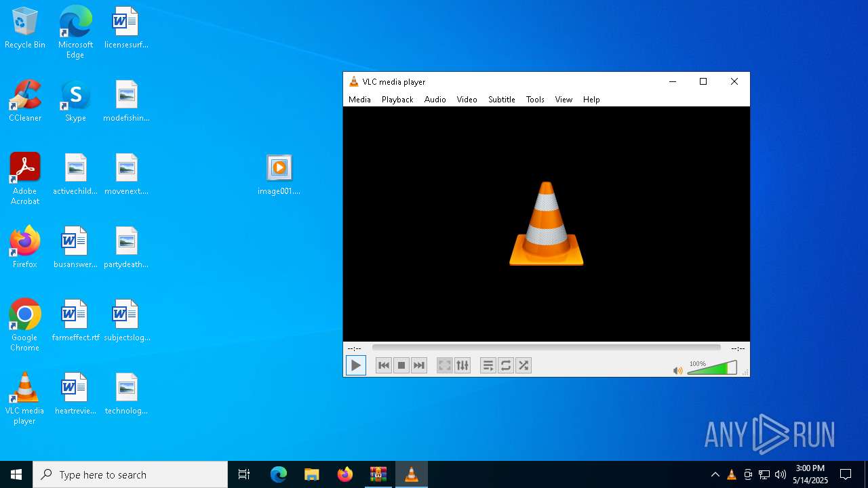Image resolution: width=868 pixels, height=488 pixels.
Task: Minimize the VLC media player window
Action: 673,81
